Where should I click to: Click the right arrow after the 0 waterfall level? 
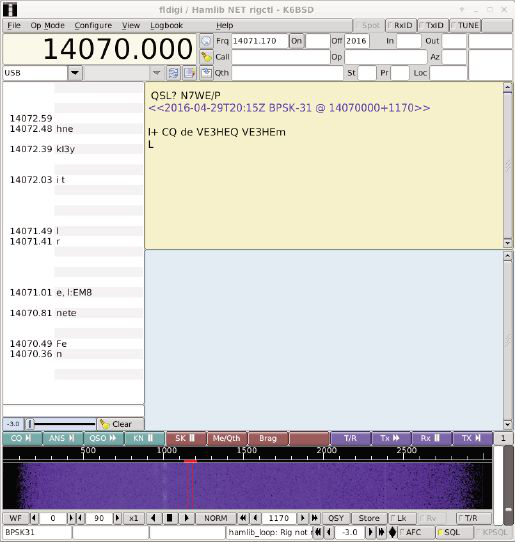71,518
